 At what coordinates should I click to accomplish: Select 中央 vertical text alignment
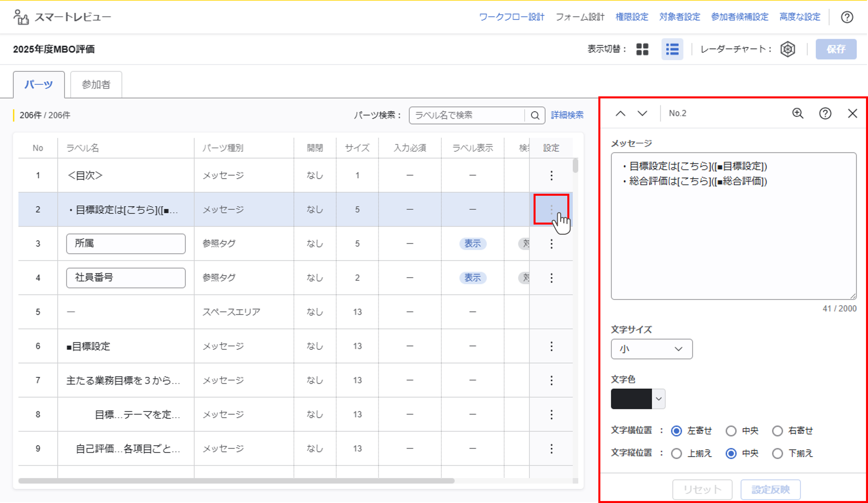click(x=731, y=453)
